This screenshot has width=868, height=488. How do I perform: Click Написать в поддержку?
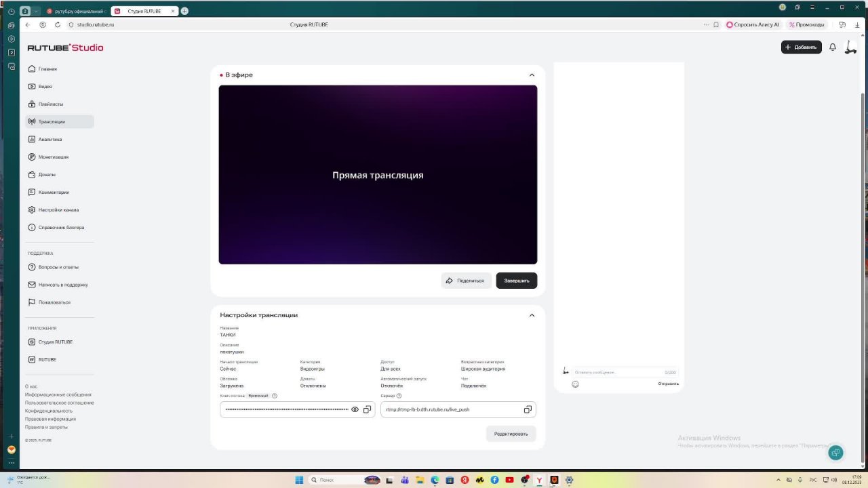pos(60,285)
